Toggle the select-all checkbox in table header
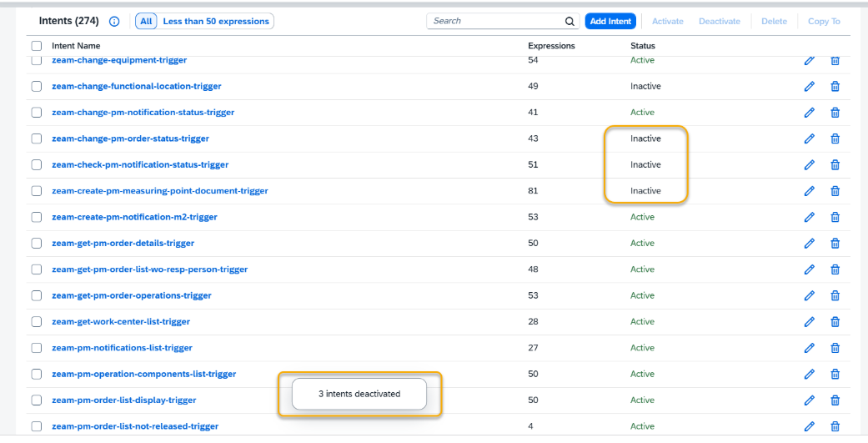 pos(37,46)
